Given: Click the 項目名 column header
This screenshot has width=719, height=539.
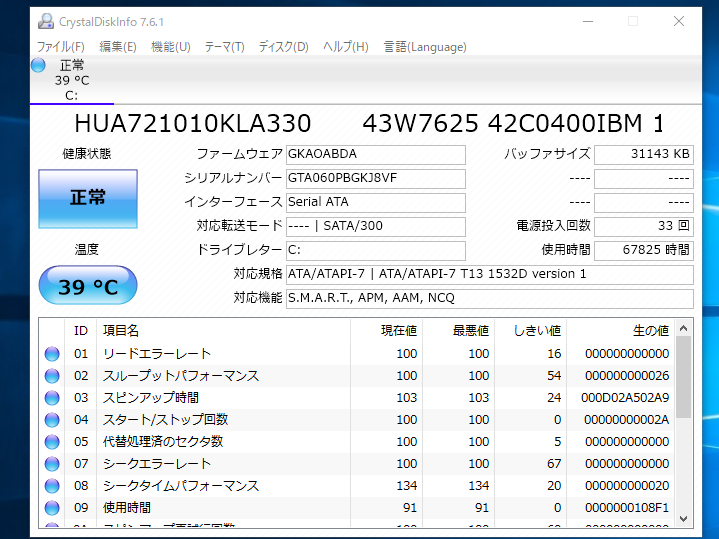Looking at the screenshot, I should click(223, 331).
